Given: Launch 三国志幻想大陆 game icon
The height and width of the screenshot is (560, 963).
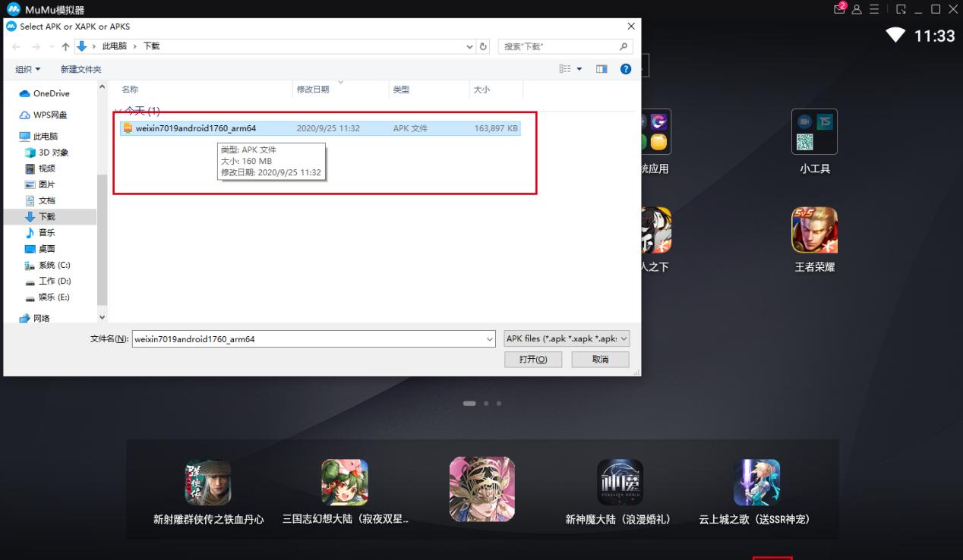Looking at the screenshot, I should tap(345, 482).
